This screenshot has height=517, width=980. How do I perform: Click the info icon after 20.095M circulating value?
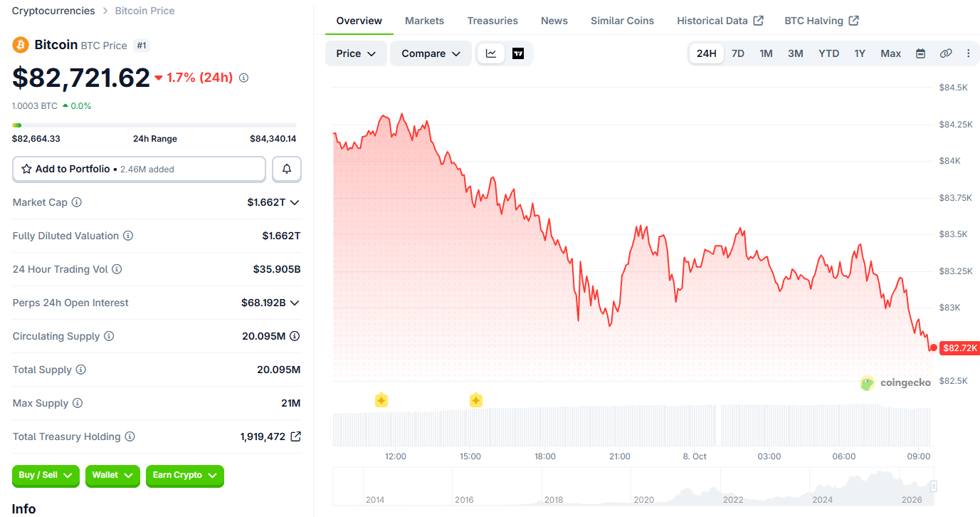pyautogui.click(x=295, y=336)
